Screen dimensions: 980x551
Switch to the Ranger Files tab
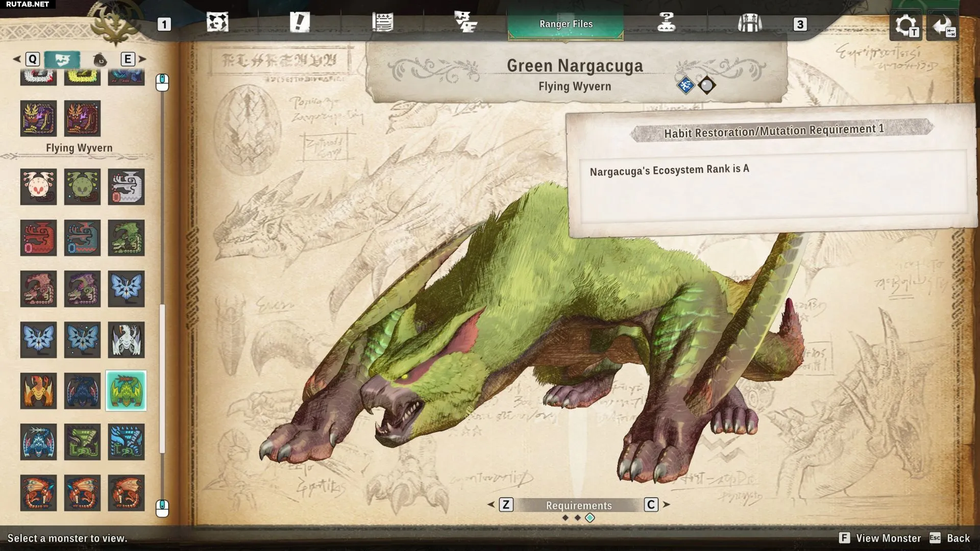pos(566,24)
